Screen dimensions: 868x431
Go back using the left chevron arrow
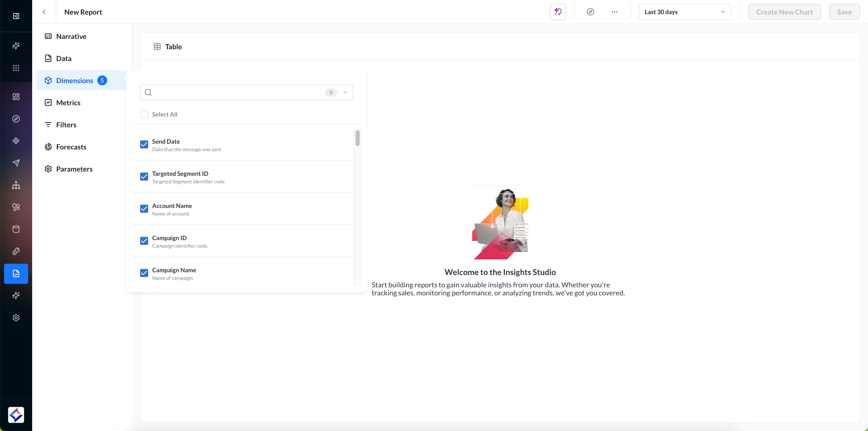coord(44,12)
